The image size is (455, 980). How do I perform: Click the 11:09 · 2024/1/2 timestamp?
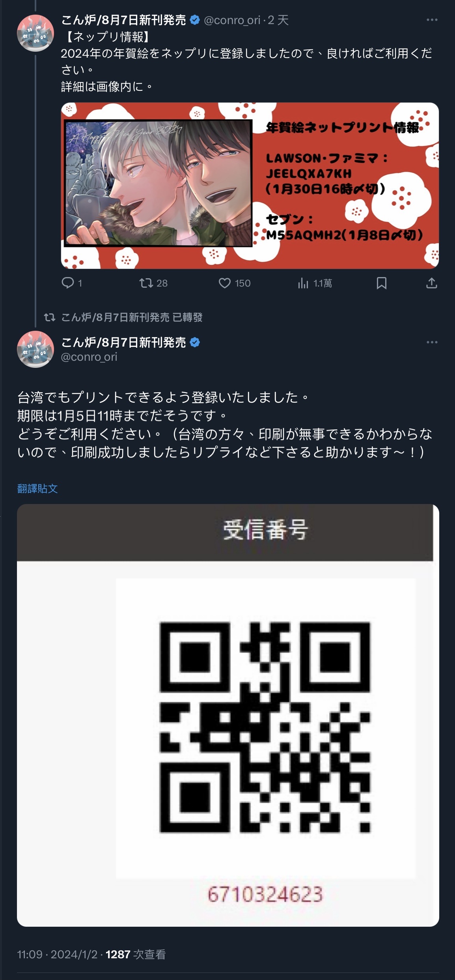tap(57, 954)
